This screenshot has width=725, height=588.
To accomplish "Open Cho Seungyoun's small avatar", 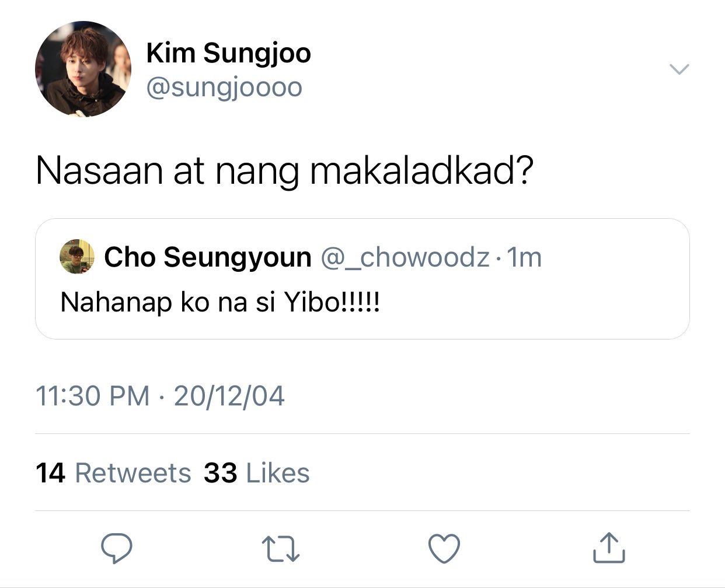I will point(77,256).
